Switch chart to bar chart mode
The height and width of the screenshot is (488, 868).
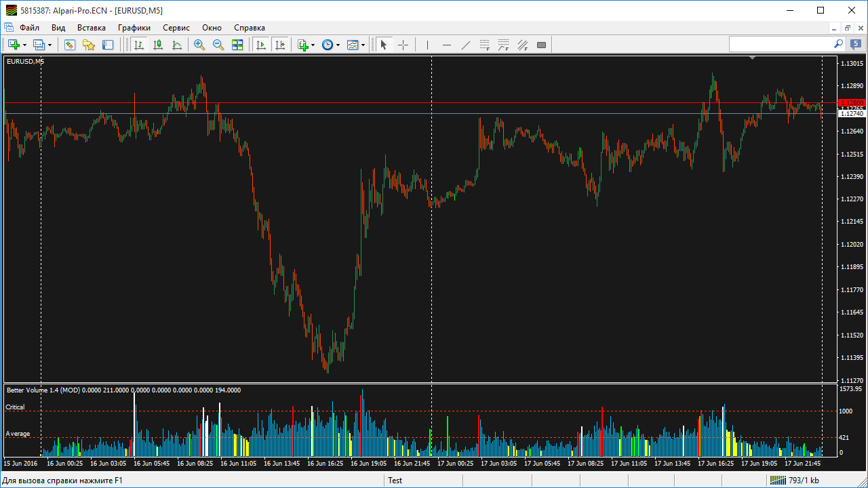coord(139,45)
